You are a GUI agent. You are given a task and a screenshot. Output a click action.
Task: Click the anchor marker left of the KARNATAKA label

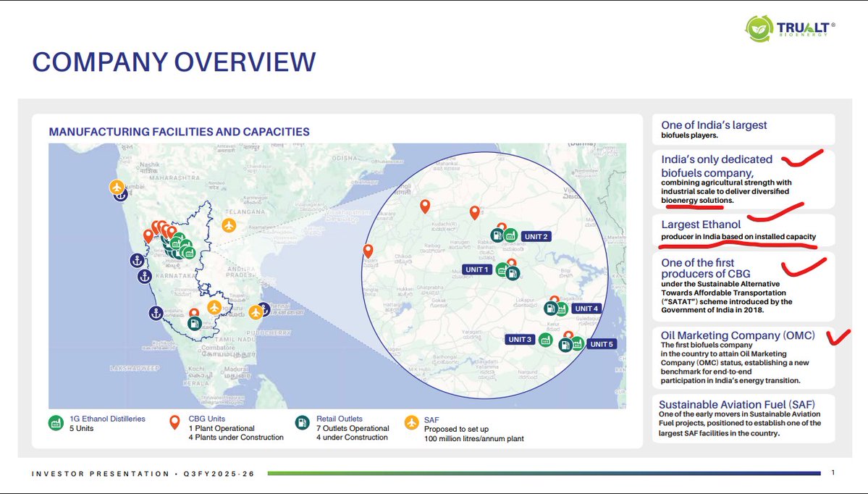click(145, 277)
